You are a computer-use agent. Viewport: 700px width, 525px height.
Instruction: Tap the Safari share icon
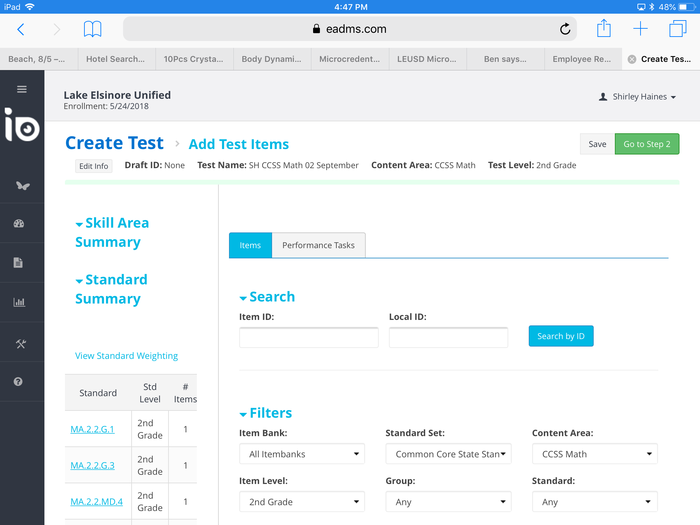pyautogui.click(x=604, y=29)
